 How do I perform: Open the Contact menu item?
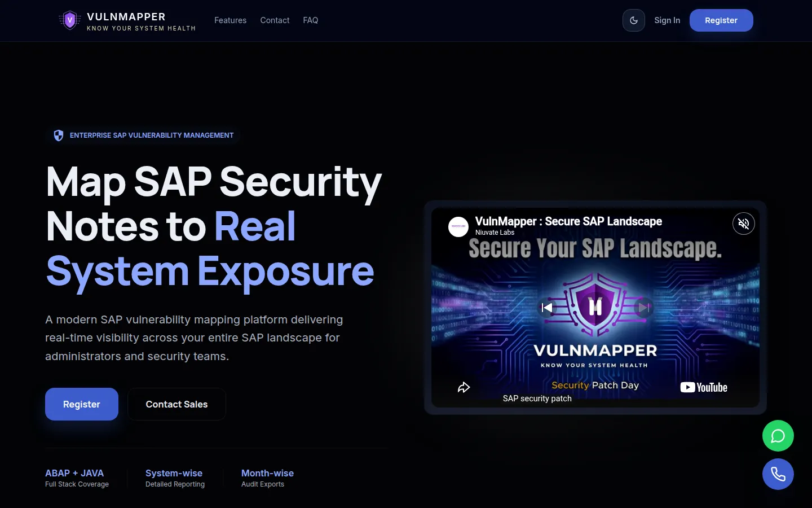[x=275, y=20]
